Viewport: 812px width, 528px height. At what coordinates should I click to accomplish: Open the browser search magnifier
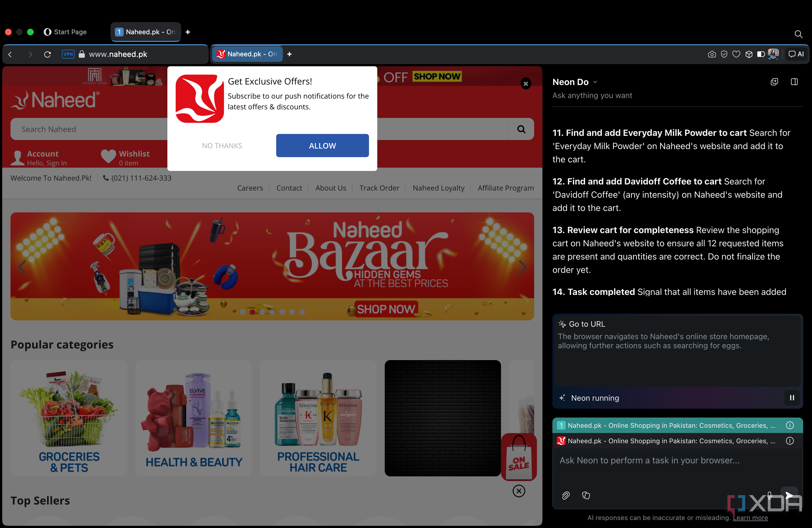click(x=798, y=34)
